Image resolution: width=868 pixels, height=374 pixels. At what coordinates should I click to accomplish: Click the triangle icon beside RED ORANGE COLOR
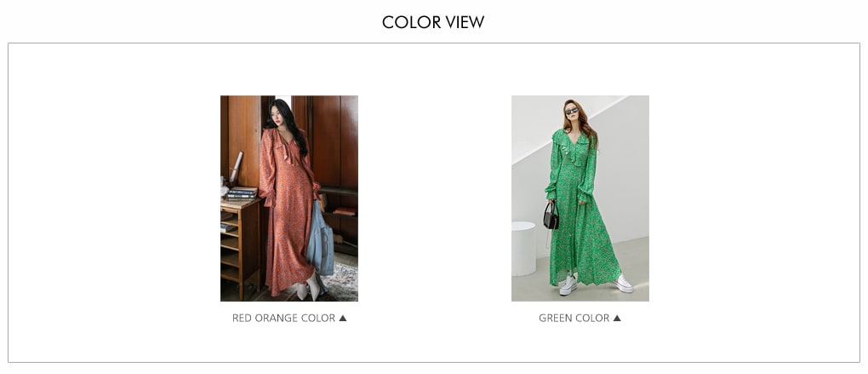click(x=343, y=318)
